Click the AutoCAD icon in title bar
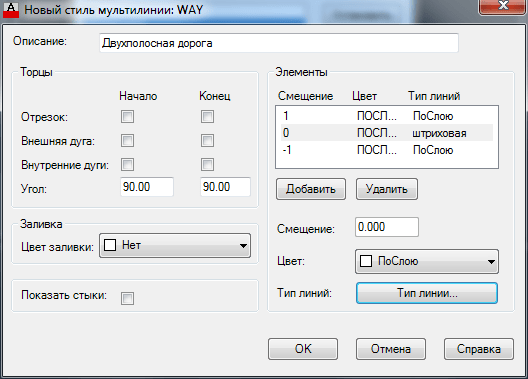The image size is (528, 379). pyautogui.click(x=11, y=10)
